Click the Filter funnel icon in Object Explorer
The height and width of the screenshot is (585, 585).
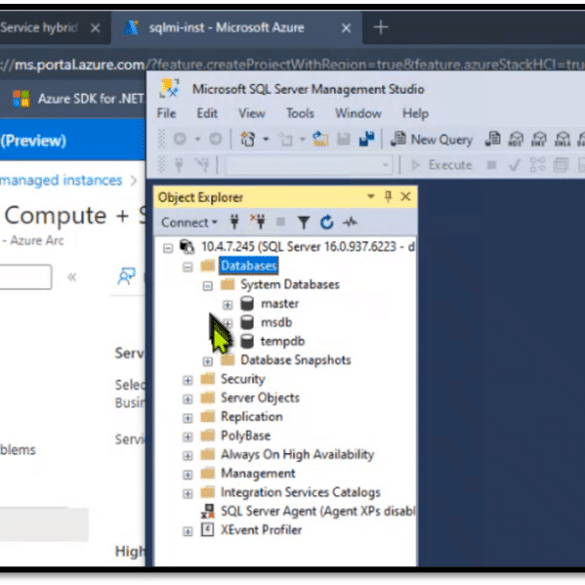tap(304, 223)
